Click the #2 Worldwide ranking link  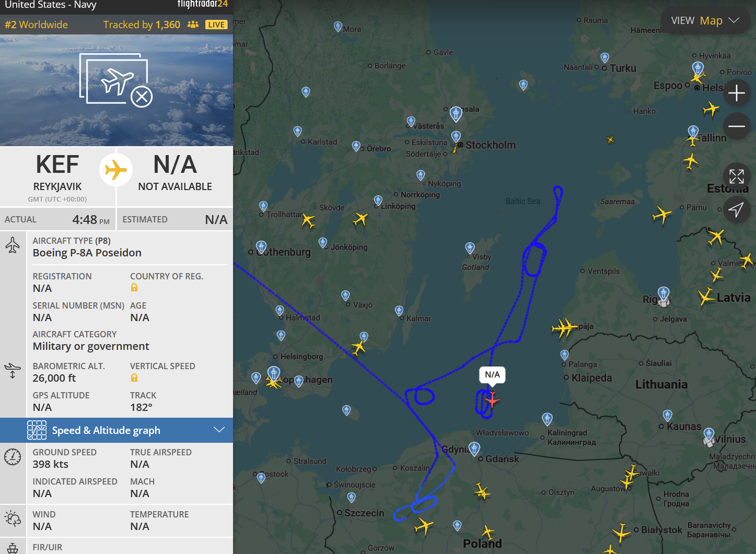(37, 25)
